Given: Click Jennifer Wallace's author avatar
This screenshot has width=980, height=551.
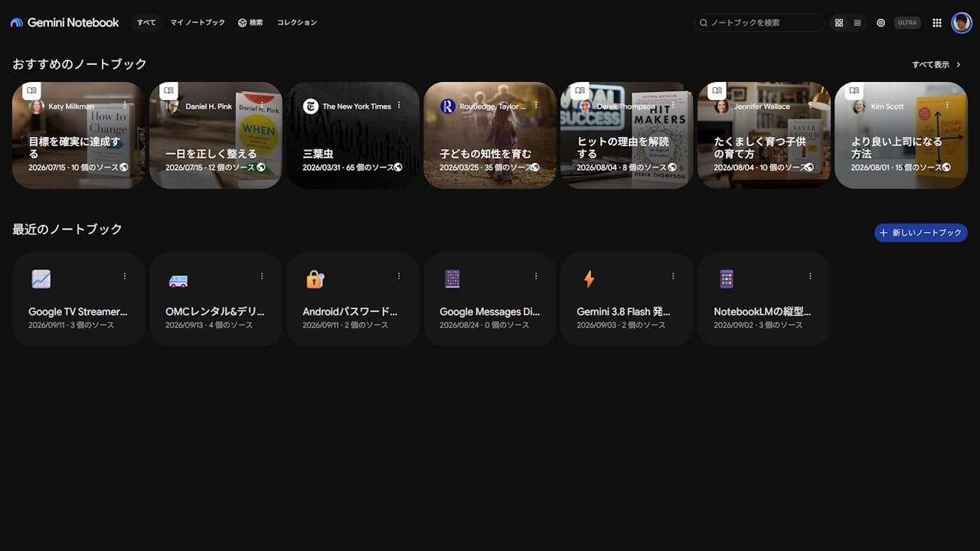Looking at the screenshot, I should coord(721,106).
